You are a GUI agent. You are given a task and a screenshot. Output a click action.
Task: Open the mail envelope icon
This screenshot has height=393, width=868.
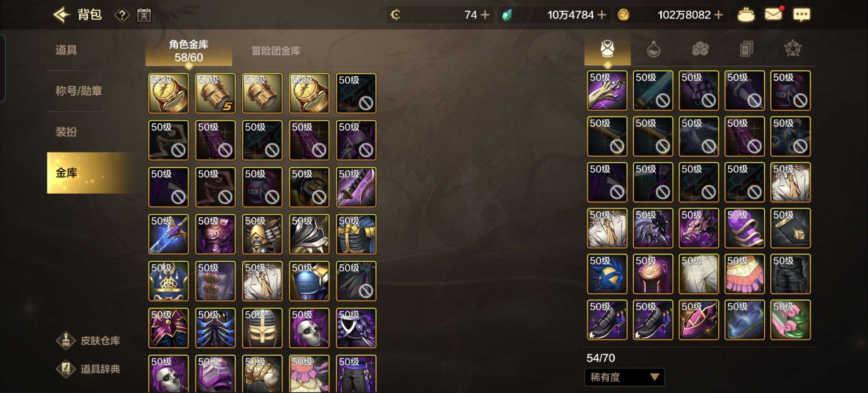pos(774,15)
